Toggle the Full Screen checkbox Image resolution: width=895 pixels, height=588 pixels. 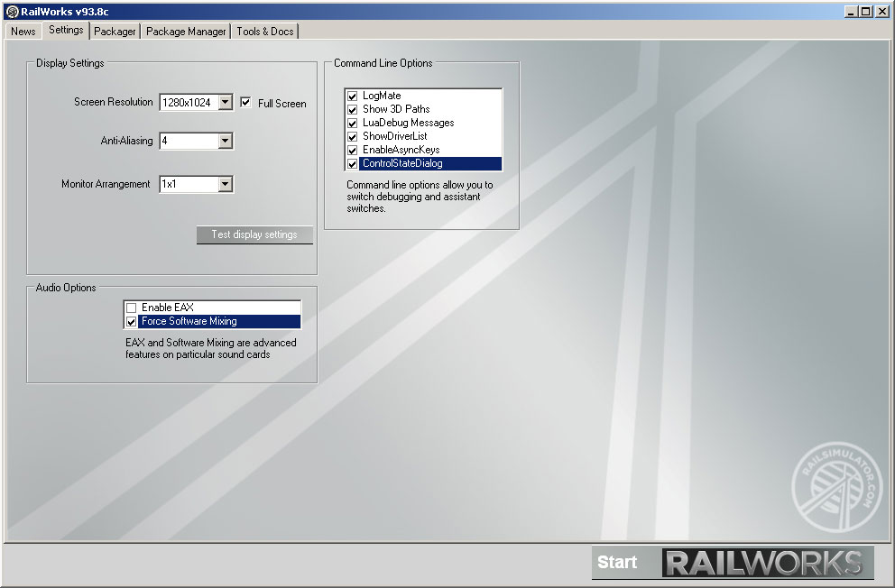245,103
